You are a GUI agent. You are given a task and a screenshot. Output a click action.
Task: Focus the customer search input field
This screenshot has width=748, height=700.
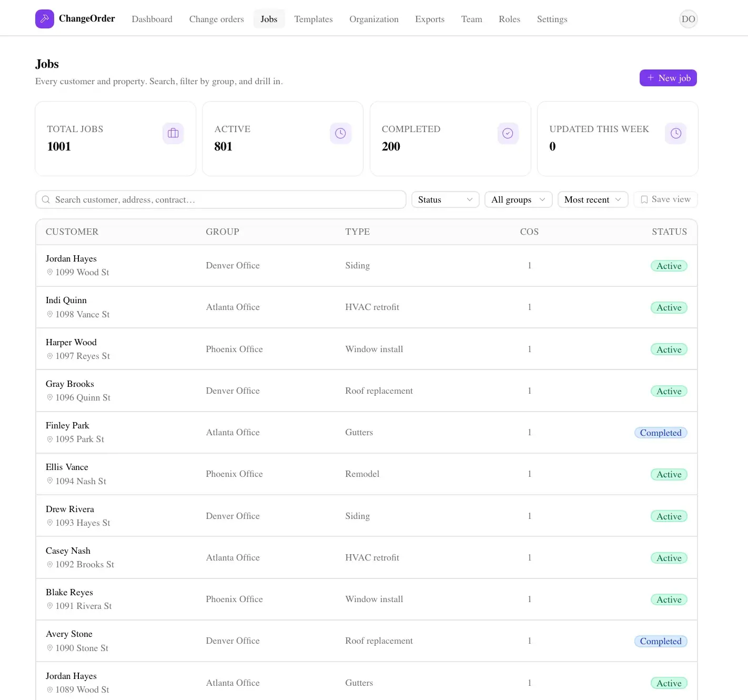pyautogui.click(x=220, y=199)
